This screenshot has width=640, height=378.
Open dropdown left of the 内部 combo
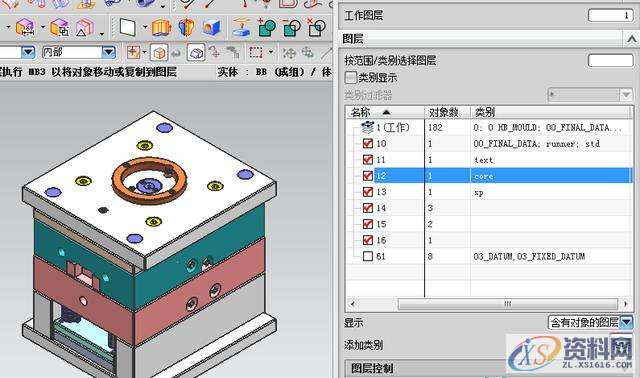pos(28,52)
